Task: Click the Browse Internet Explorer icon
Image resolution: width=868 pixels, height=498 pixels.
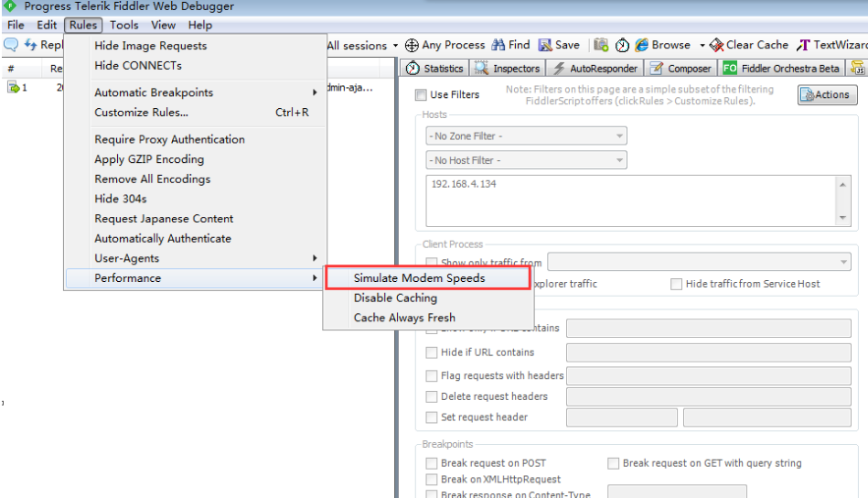Action: (x=641, y=45)
